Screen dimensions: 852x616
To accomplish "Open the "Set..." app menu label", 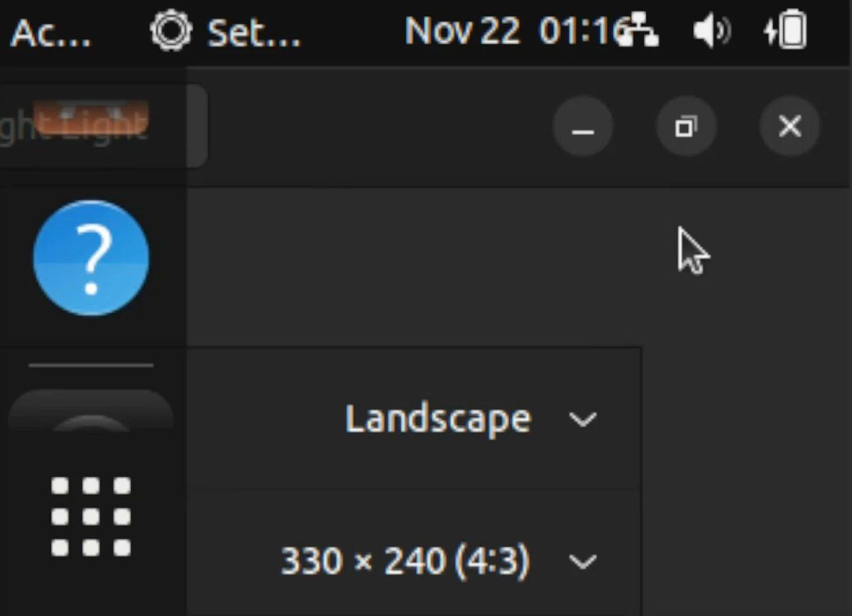I will 253,32.
